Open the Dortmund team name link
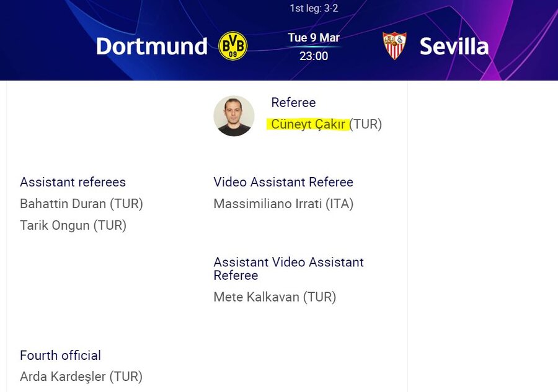This screenshot has width=558, height=392. point(152,46)
